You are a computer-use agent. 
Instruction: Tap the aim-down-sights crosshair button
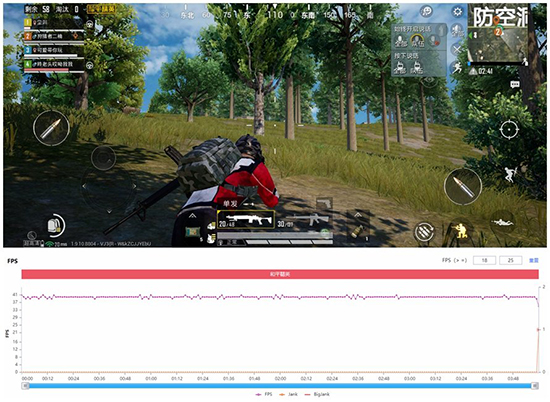click(509, 130)
